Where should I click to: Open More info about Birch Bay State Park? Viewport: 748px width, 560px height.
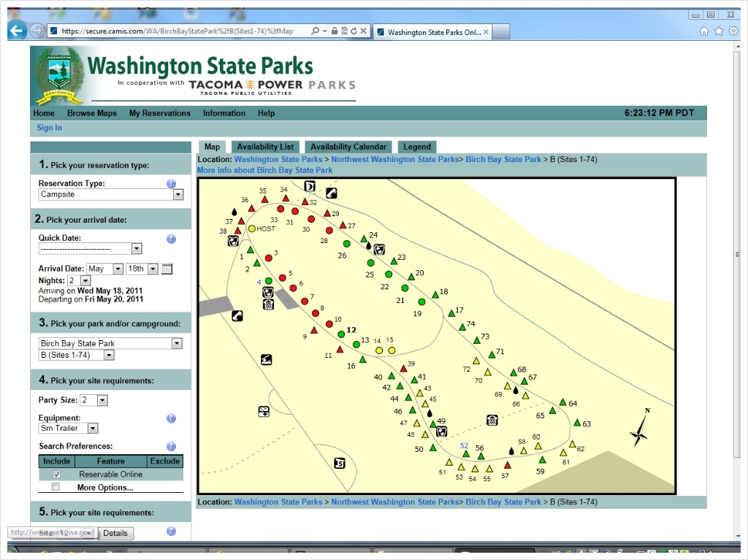[x=264, y=170]
